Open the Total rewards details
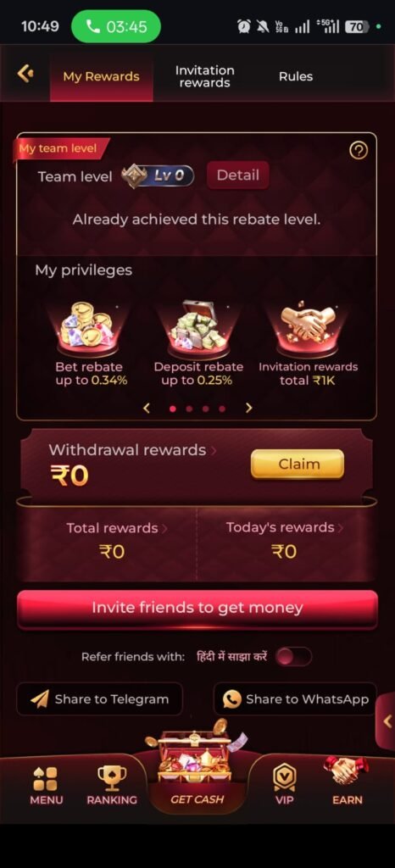The height and width of the screenshot is (868, 395). pyautogui.click(x=112, y=540)
